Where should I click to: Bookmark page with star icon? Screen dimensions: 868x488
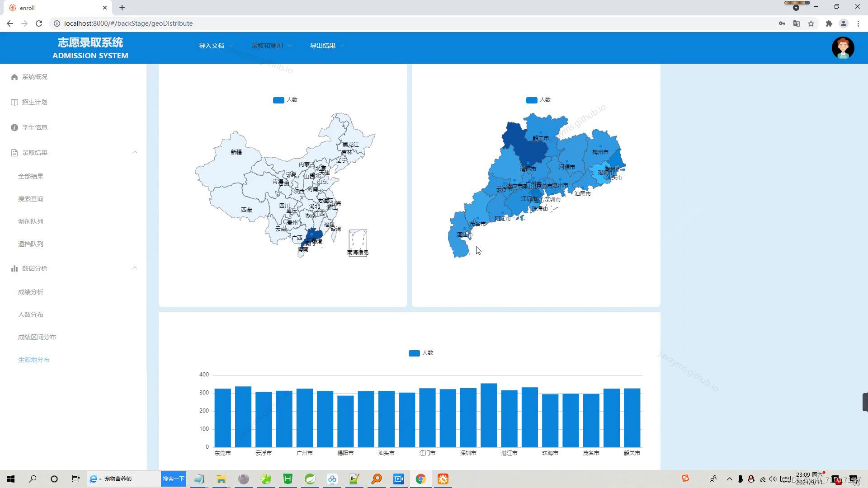point(811,23)
